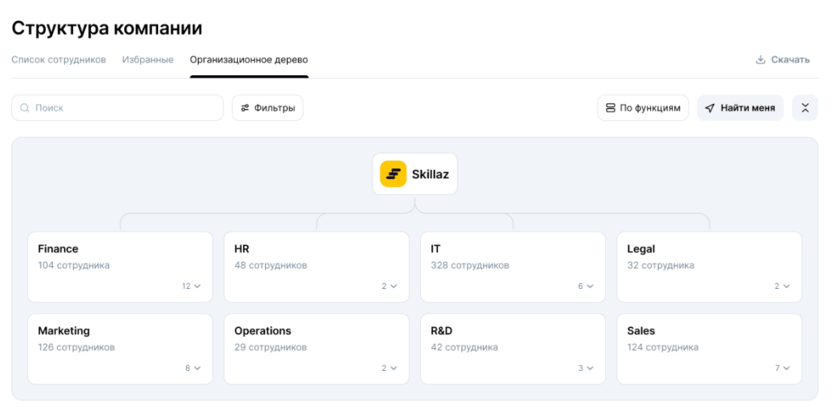Click the download icon next to Скачать
840x407 pixels.
tap(760, 60)
